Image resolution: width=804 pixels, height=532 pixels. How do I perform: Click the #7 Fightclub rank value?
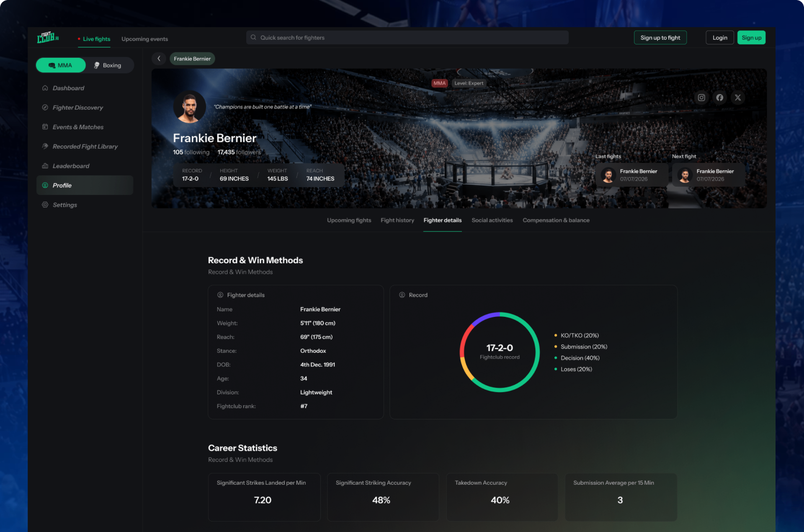click(304, 406)
